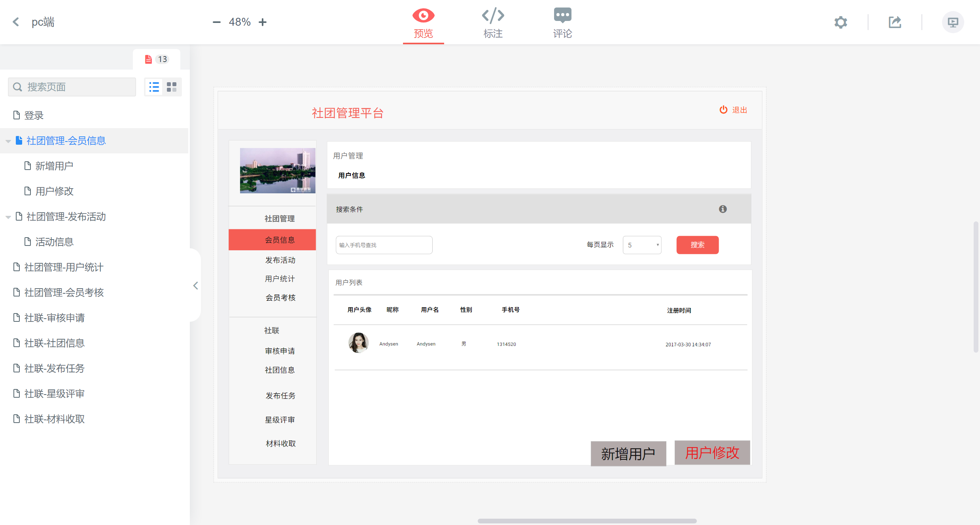The width and height of the screenshot is (980, 525).
Task: Switch page list to grid view
Action: tap(172, 87)
